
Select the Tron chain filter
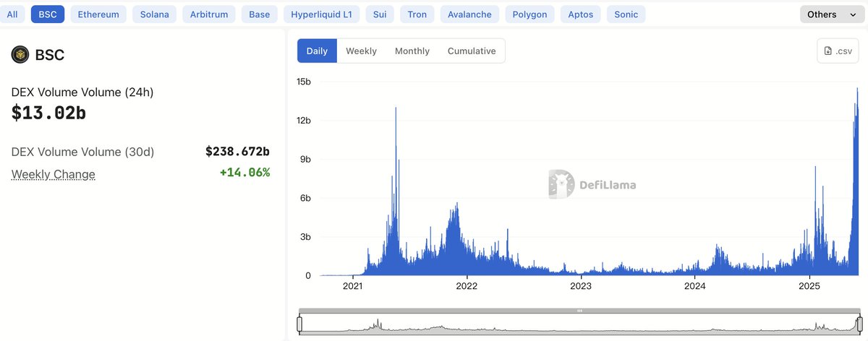417,14
